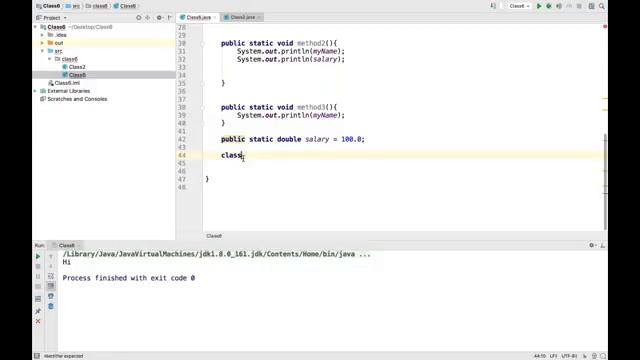Close the Run panel with red X
640x360 pixels.
click(x=38, y=321)
